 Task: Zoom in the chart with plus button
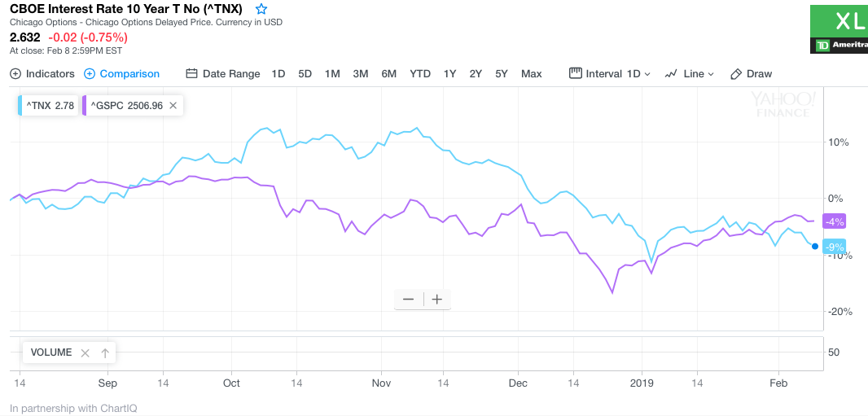click(x=437, y=299)
